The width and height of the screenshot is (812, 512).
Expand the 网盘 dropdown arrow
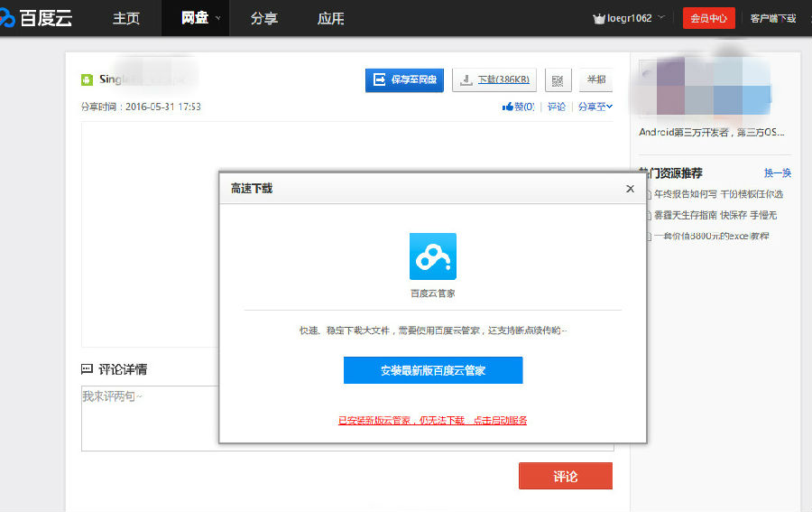coord(218,18)
